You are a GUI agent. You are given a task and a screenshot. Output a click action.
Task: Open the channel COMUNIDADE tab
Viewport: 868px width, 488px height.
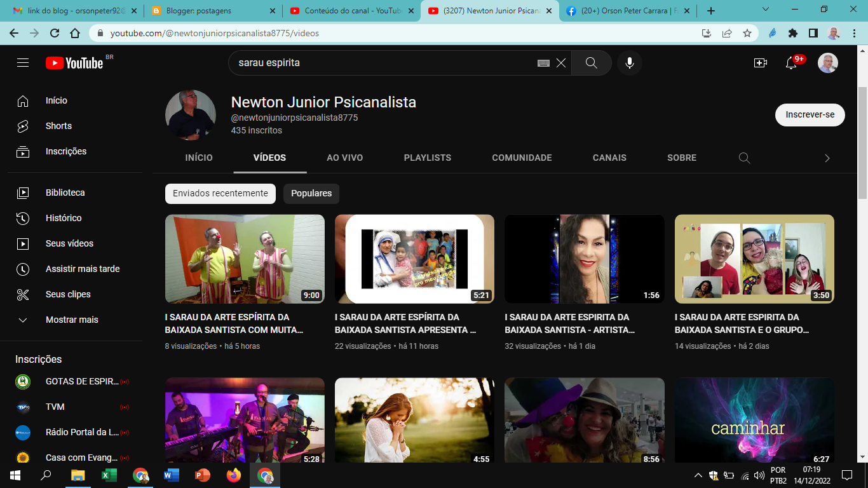coord(522,158)
